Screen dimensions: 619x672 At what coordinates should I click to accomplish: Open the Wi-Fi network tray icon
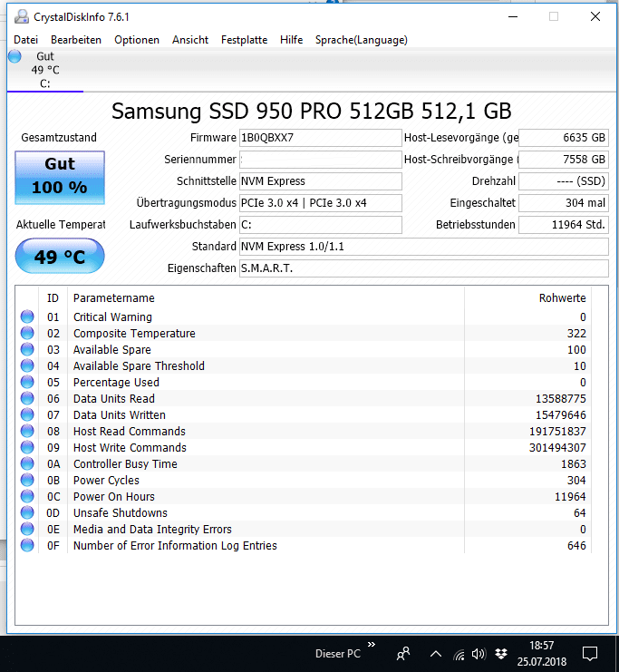click(459, 655)
